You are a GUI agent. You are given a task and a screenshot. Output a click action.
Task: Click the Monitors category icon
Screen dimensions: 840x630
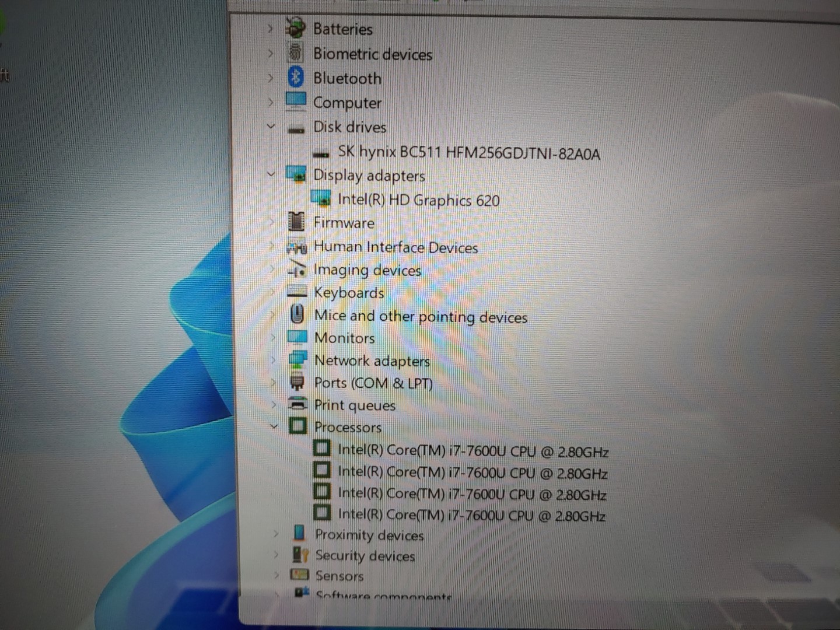point(297,337)
